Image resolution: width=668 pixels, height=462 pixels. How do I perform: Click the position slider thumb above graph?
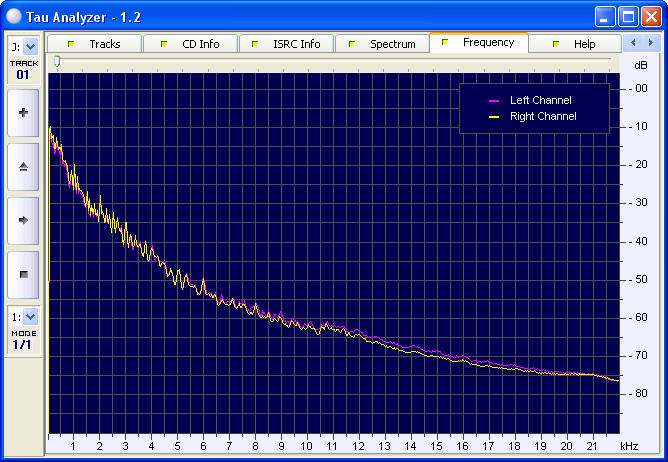pyautogui.click(x=57, y=62)
